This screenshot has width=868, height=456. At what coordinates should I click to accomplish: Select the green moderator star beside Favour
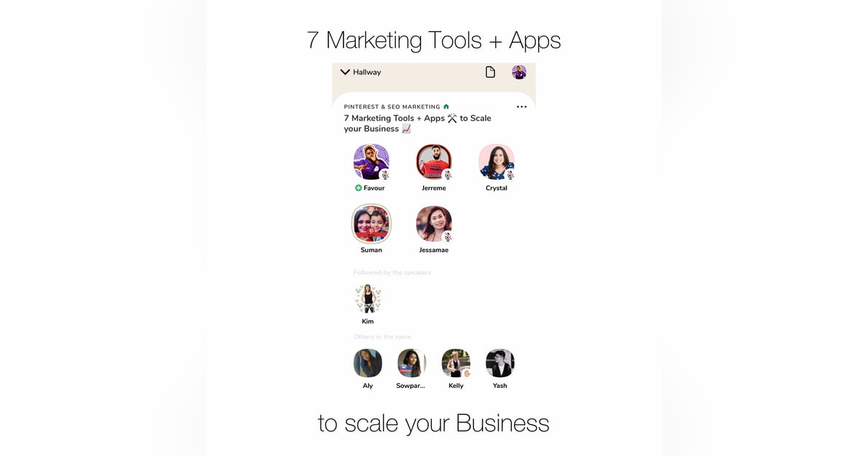(x=358, y=188)
